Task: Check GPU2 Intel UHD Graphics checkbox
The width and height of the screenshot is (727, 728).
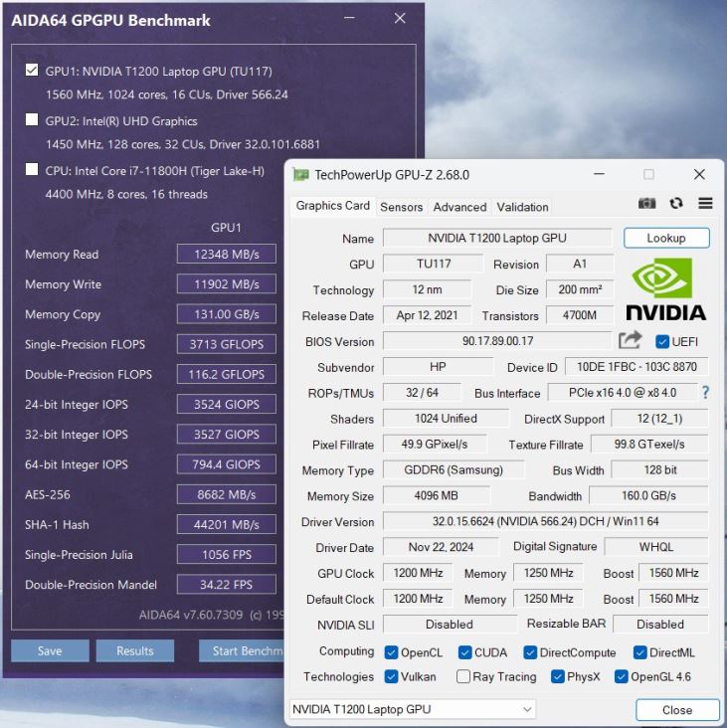Action: click(32, 119)
